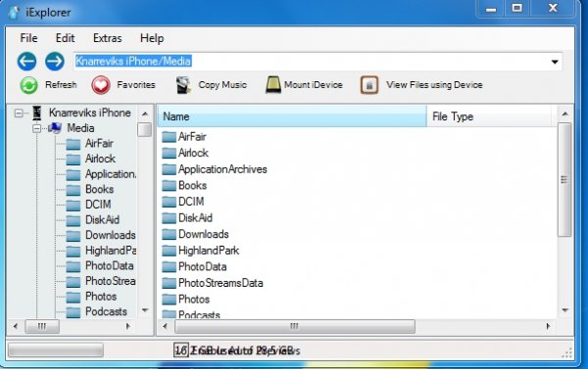The width and height of the screenshot is (588, 369).
Task: Click the Copy Music icon
Action: click(183, 85)
